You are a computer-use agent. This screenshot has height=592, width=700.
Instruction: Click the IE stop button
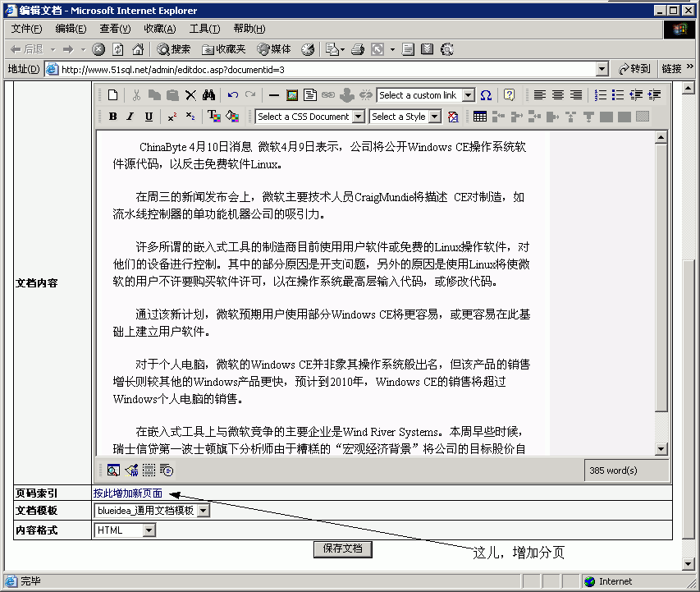pyautogui.click(x=98, y=49)
